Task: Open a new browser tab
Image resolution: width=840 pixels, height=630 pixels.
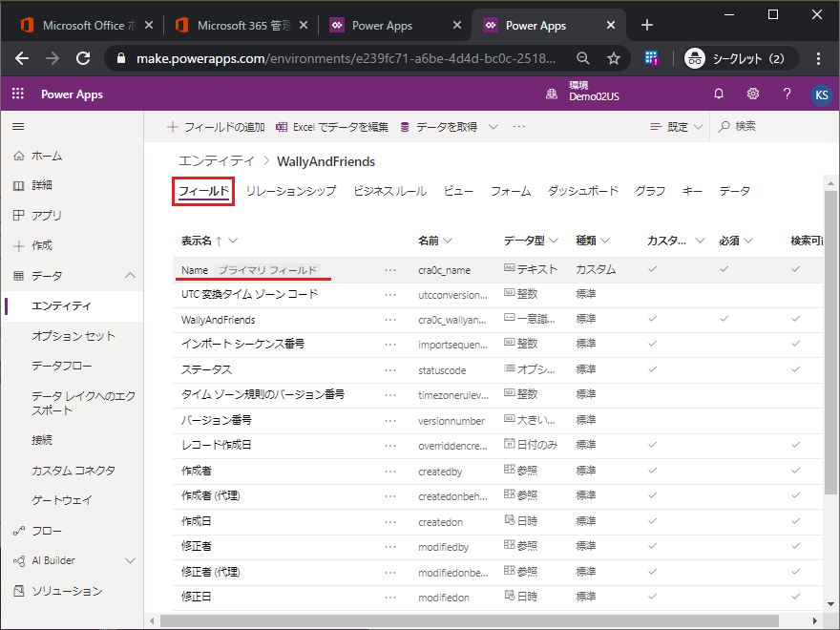Action: (646, 25)
